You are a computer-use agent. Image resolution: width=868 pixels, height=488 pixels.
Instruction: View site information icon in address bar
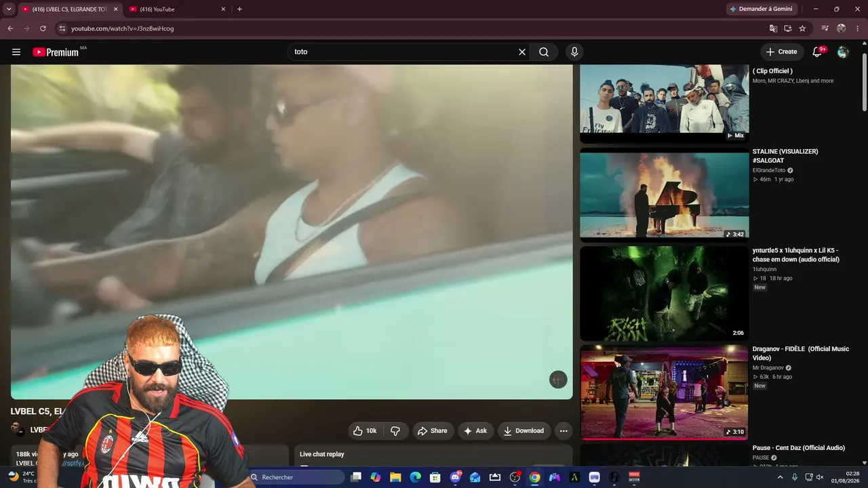click(62, 28)
